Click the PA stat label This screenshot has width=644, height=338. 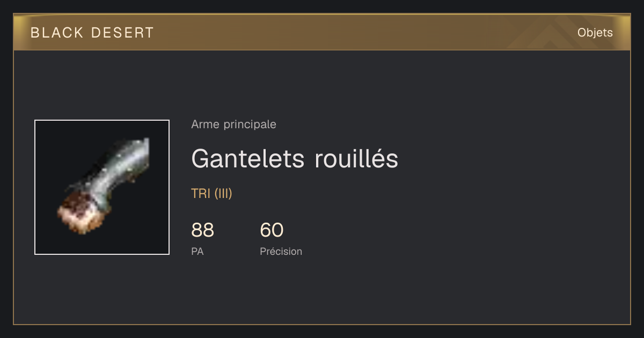click(197, 251)
